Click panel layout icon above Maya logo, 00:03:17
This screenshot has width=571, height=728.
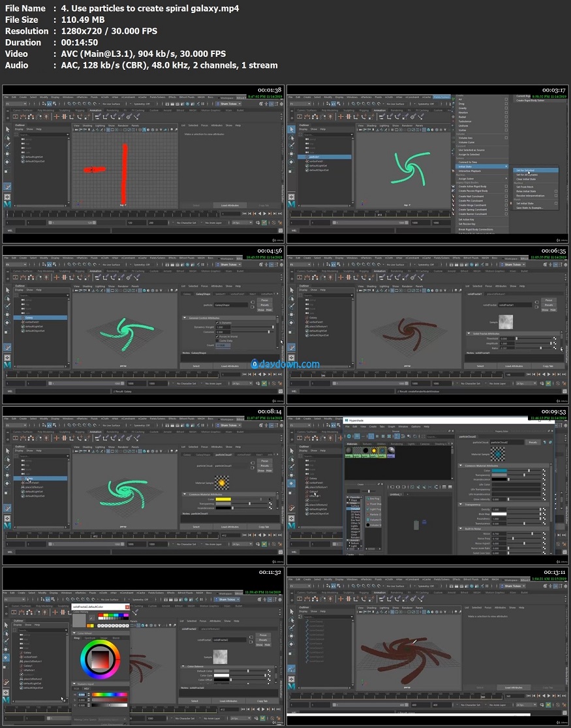(x=292, y=197)
